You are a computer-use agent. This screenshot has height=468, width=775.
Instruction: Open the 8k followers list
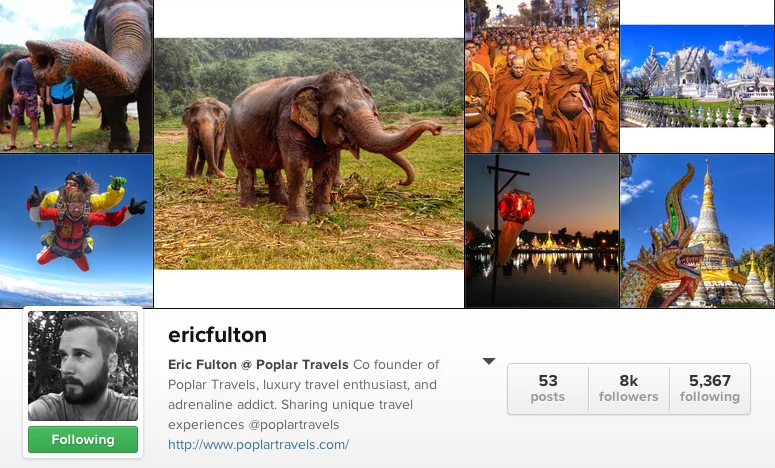point(629,388)
